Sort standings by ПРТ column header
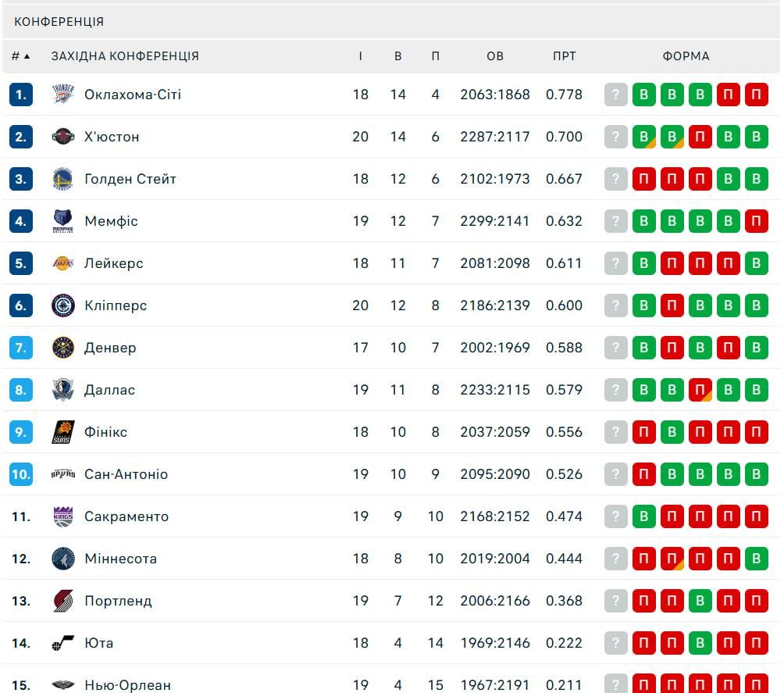 tap(564, 56)
